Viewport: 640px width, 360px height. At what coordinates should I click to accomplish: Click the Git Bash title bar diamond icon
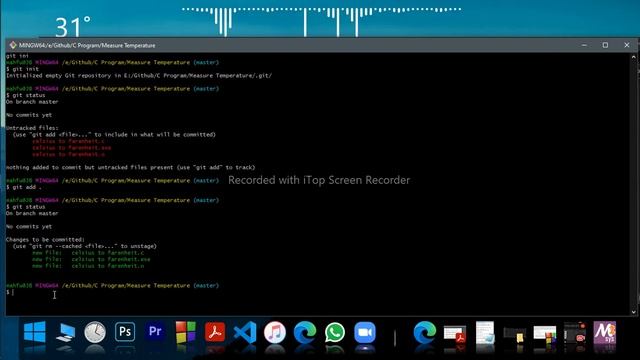tap(13, 45)
